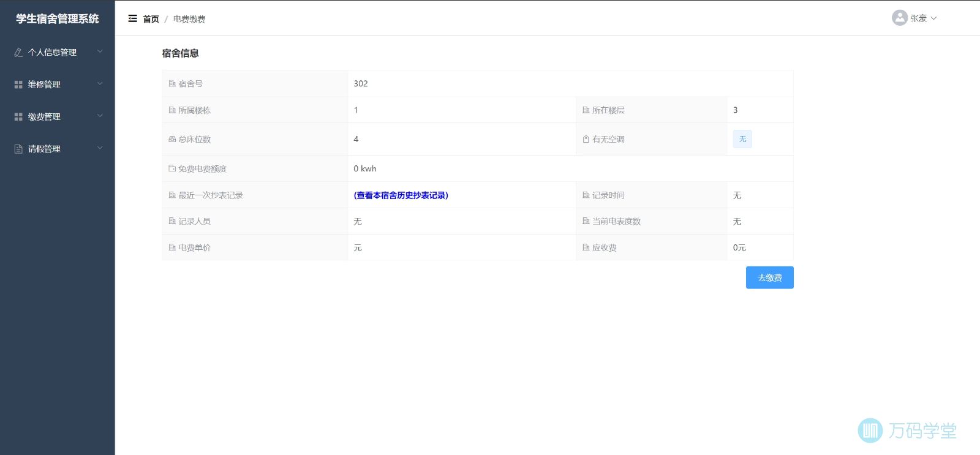The height and width of the screenshot is (455, 980).
Task: Expand 维修管理 menu chevron
Action: [100, 84]
